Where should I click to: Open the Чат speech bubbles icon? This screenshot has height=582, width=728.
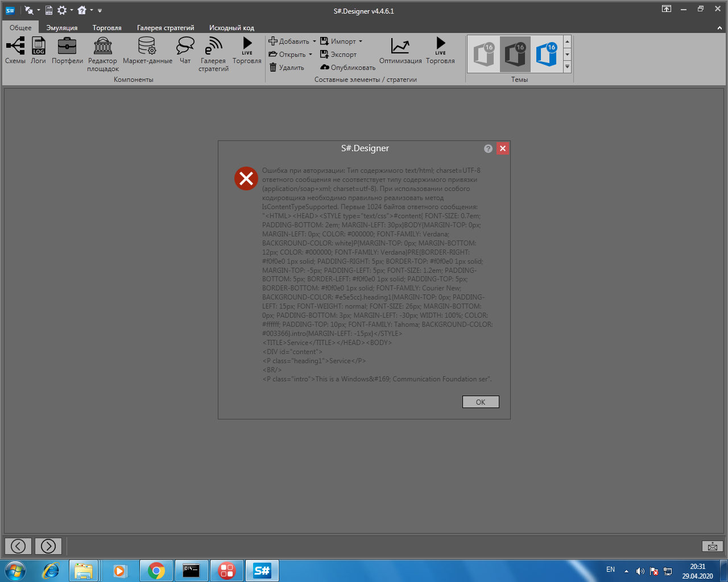[x=185, y=50]
